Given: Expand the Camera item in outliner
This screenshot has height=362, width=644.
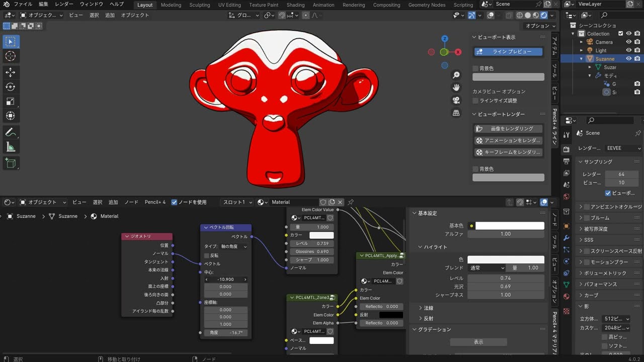Looking at the screenshot, I should pyautogui.click(x=581, y=42).
